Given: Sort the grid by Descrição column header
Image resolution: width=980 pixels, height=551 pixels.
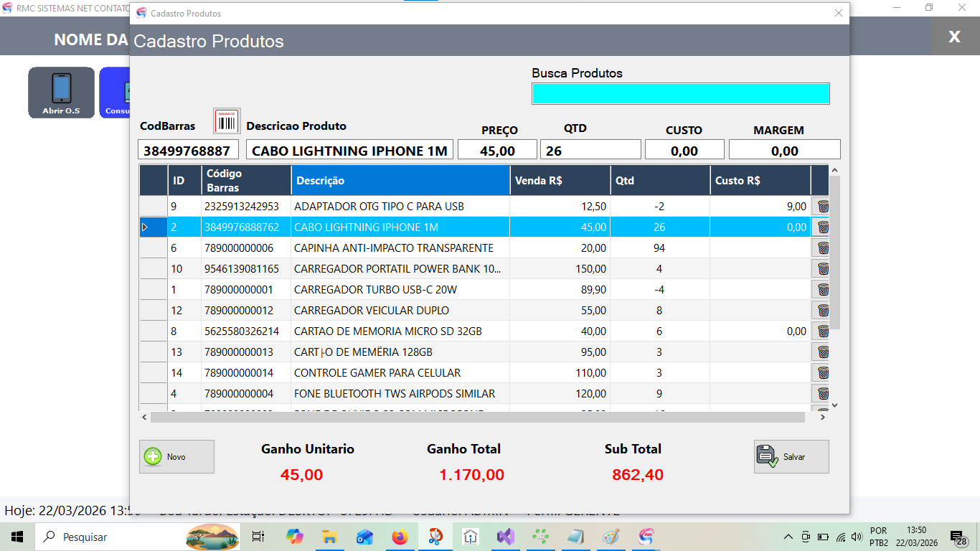Looking at the screenshot, I should click(x=400, y=181).
